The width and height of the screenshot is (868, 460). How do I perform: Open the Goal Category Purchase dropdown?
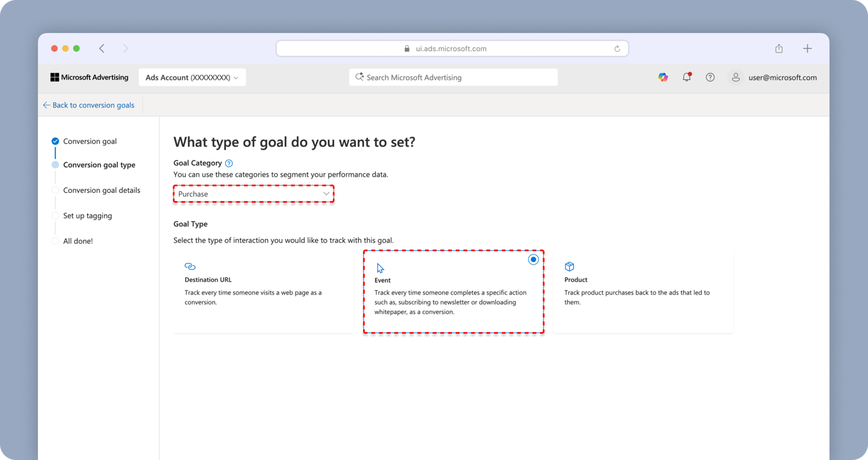point(254,194)
